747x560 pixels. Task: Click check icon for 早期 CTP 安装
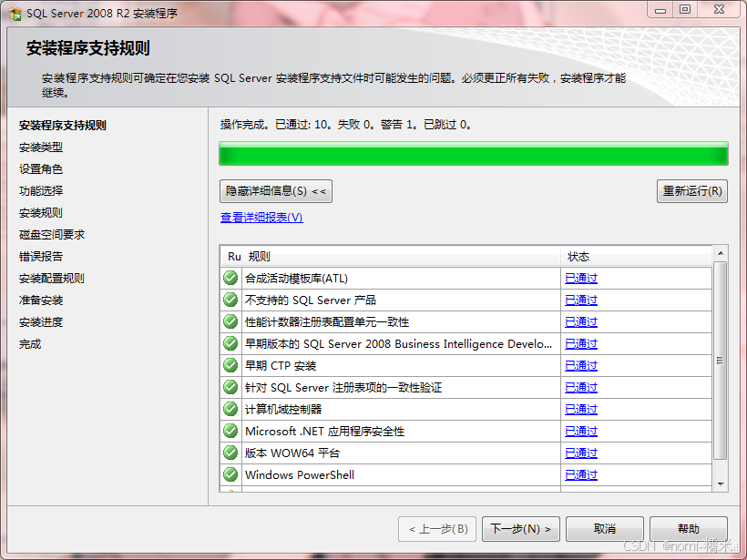click(x=230, y=365)
